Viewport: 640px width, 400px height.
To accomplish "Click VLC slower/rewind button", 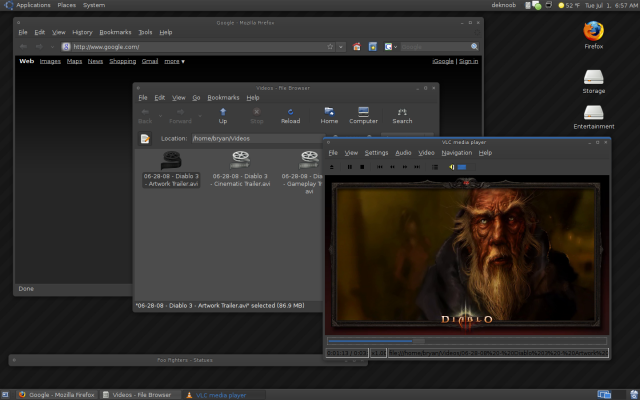I will tap(392, 167).
